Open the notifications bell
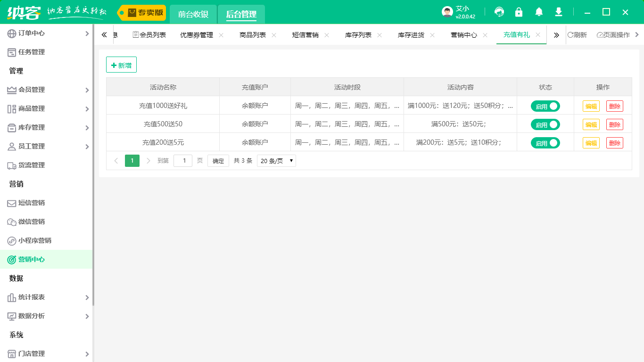 (x=538, y=12)
